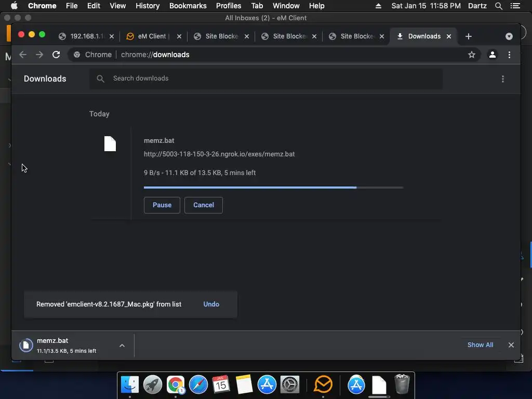Open Finder from the Dock
This screenshot has width=532, height=399.
point(129,384)
